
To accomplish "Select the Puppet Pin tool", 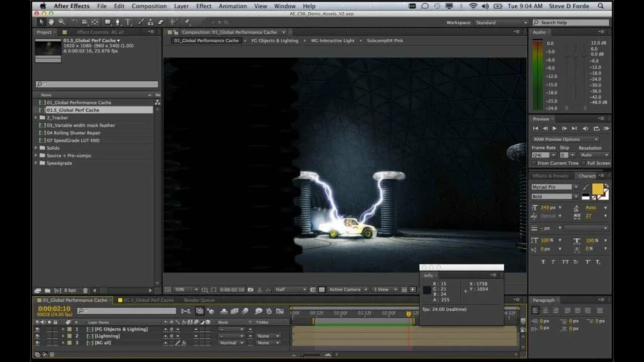I will tap(187, 22).
